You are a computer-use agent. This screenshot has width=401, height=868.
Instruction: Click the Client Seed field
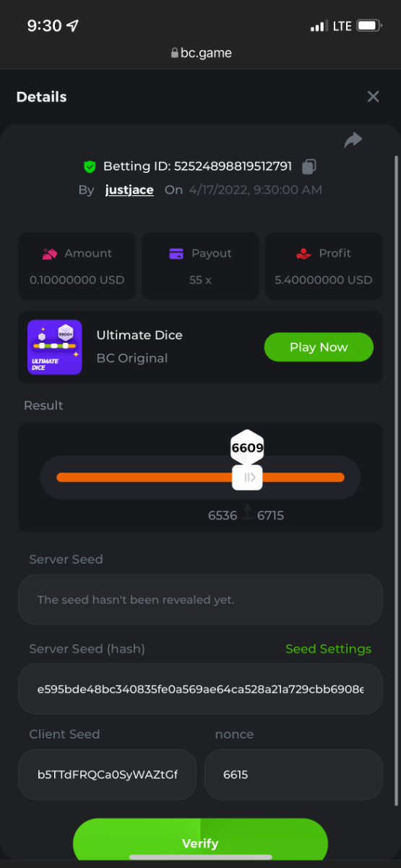[107, 774]
